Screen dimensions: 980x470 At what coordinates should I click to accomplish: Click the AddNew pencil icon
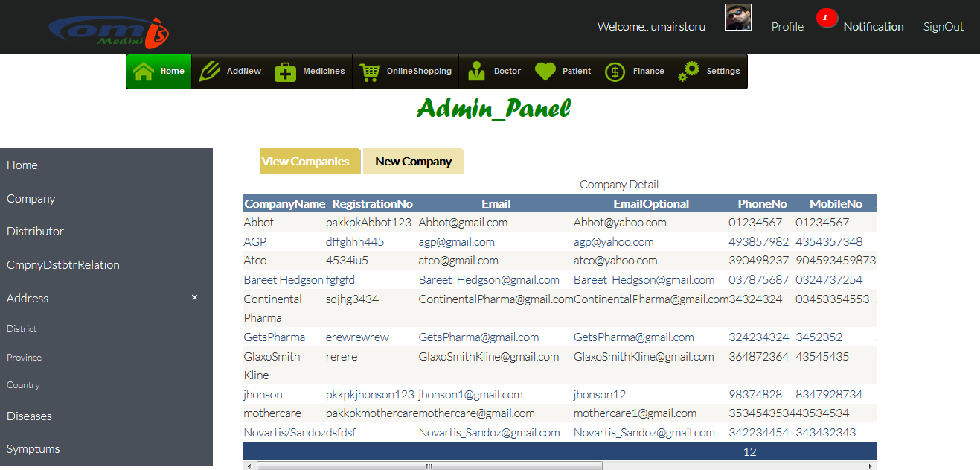210,72
